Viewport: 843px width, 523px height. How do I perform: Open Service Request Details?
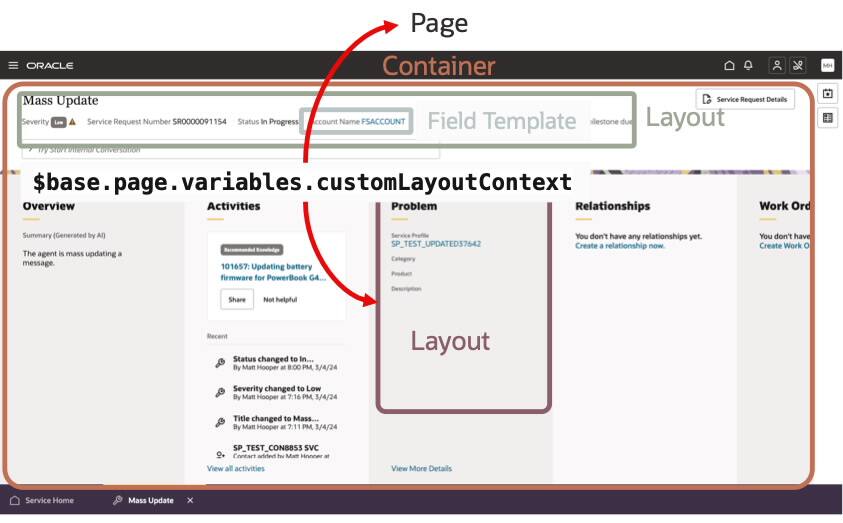point(745,99)
